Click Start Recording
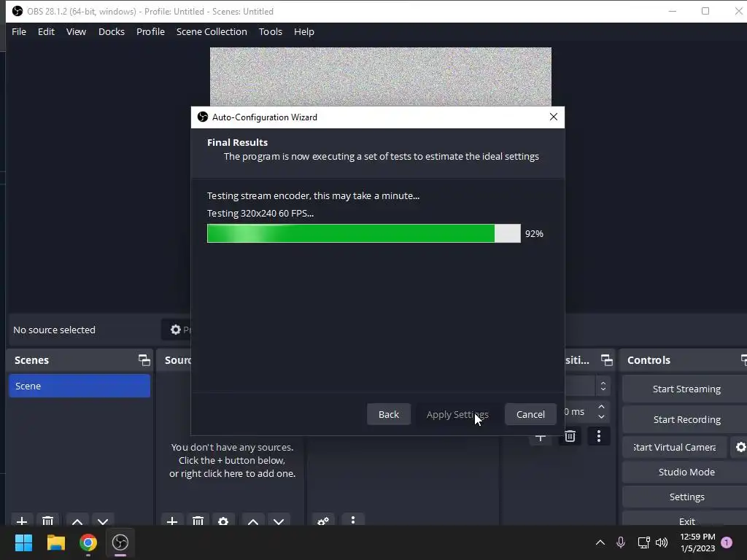The image size is (747, 560). pyautogui.click(x=686, y=419)
